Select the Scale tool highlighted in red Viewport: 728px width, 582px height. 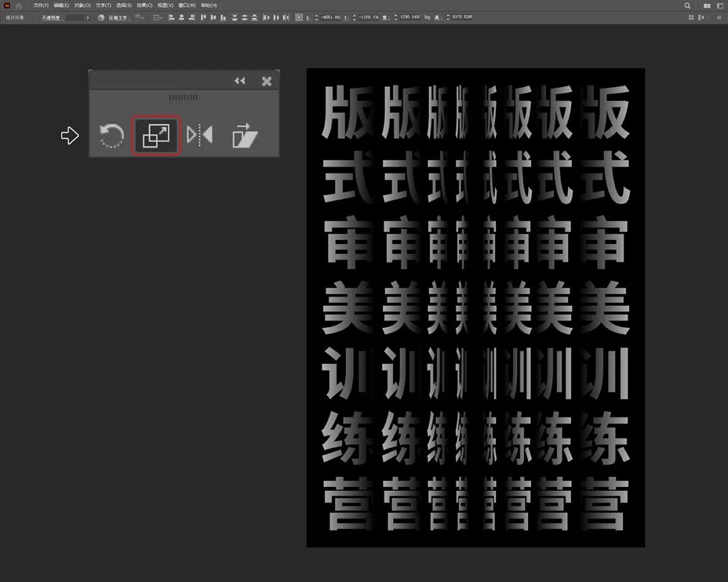pyautogui.click(x=157, y=136)
